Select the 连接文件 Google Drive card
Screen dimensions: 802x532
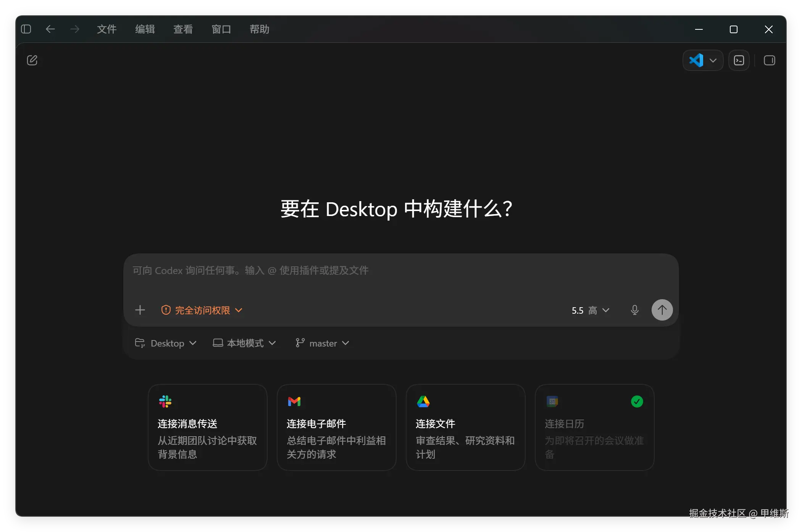click(465, 427)
